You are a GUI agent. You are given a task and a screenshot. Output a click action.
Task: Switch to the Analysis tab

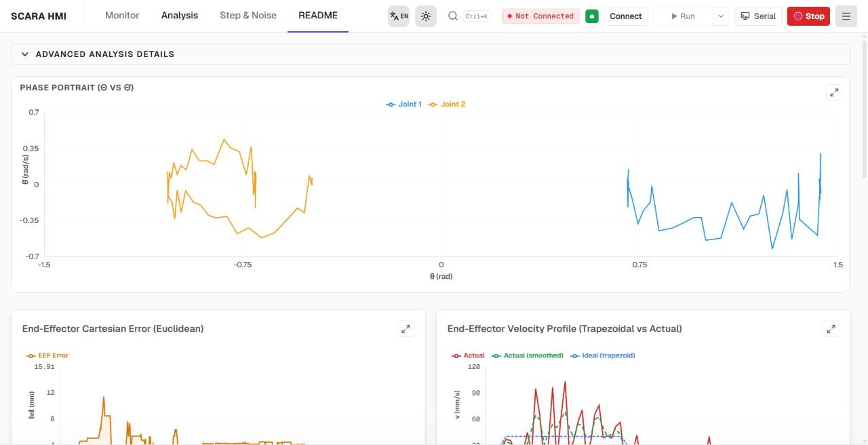pos(180,15)
